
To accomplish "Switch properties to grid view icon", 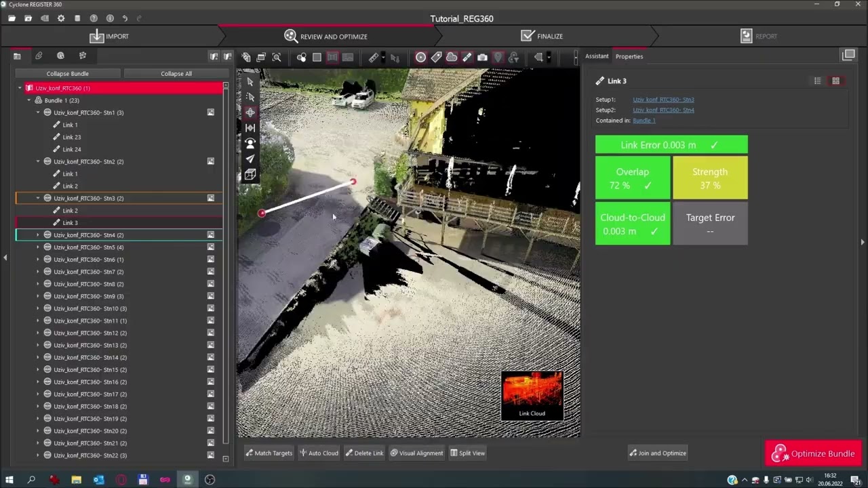I will (x=835, y=81).
